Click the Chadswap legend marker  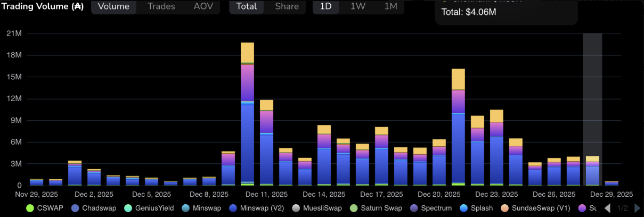(75, 208)
